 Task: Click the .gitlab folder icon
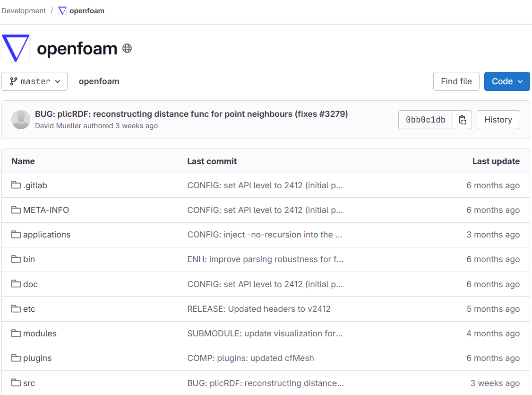[16, 185]
